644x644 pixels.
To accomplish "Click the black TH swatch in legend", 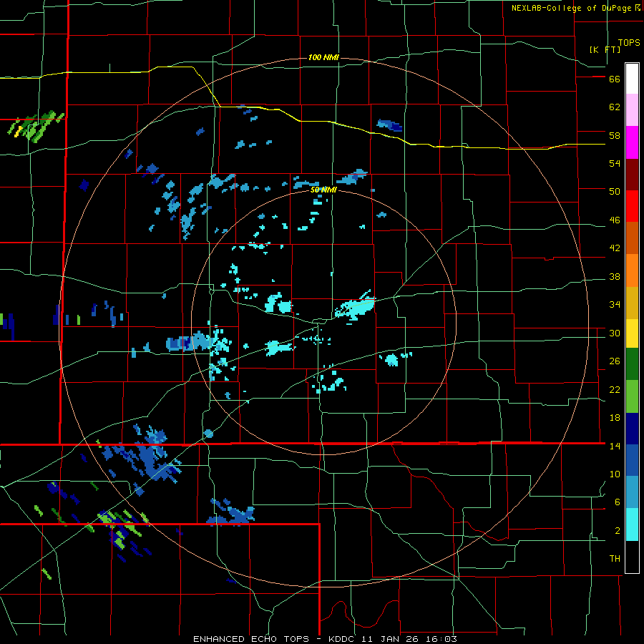I will click(x=632, y=557).
